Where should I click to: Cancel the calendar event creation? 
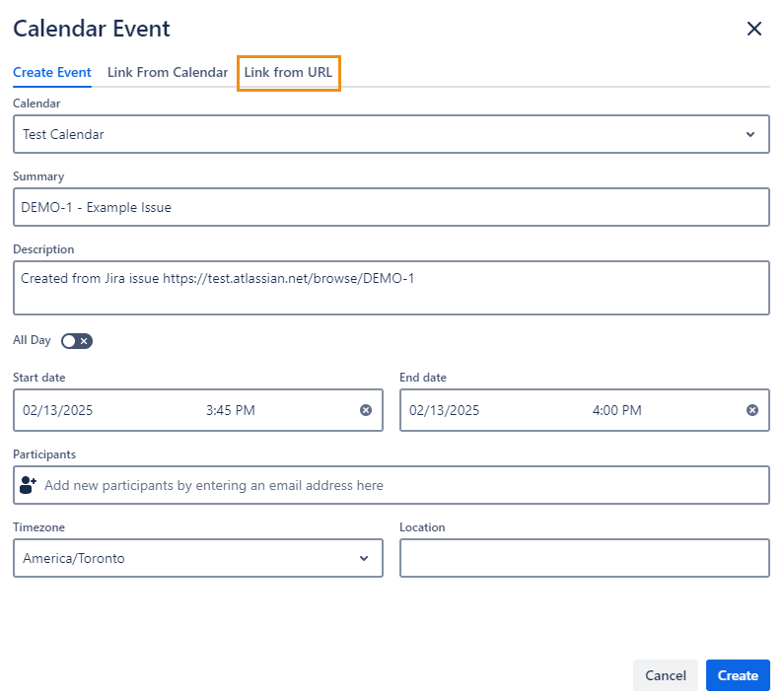click(665, 675)
